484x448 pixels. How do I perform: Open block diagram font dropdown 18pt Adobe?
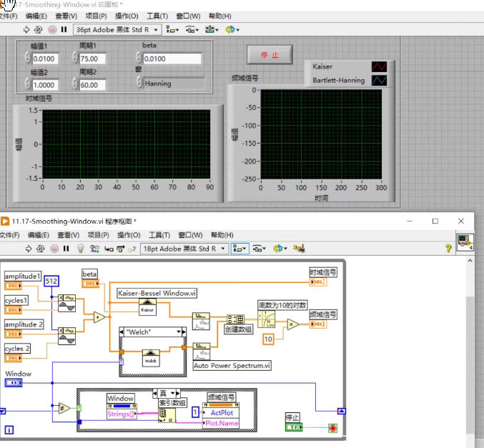(184, 249)
